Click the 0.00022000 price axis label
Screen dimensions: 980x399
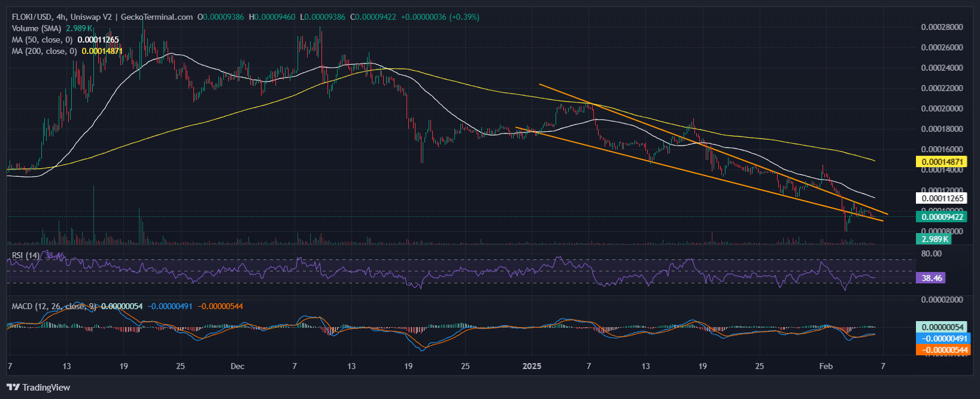(942, 88)
